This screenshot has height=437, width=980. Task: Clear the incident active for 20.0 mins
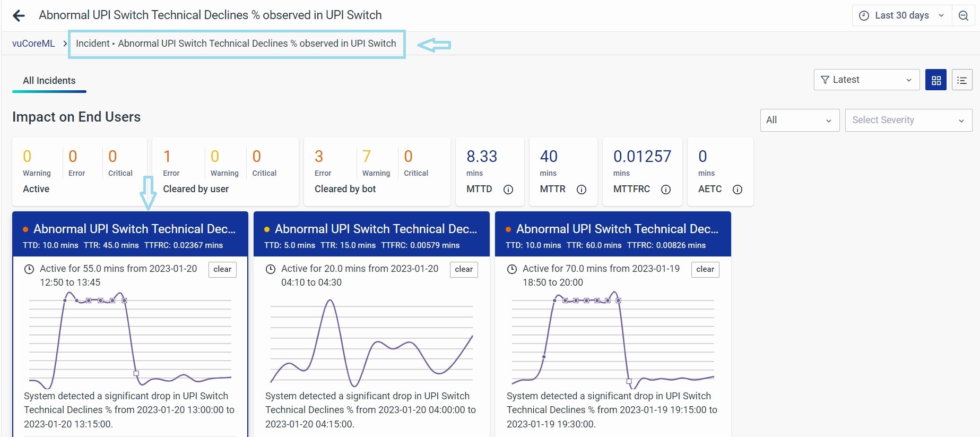coord(464,269)
